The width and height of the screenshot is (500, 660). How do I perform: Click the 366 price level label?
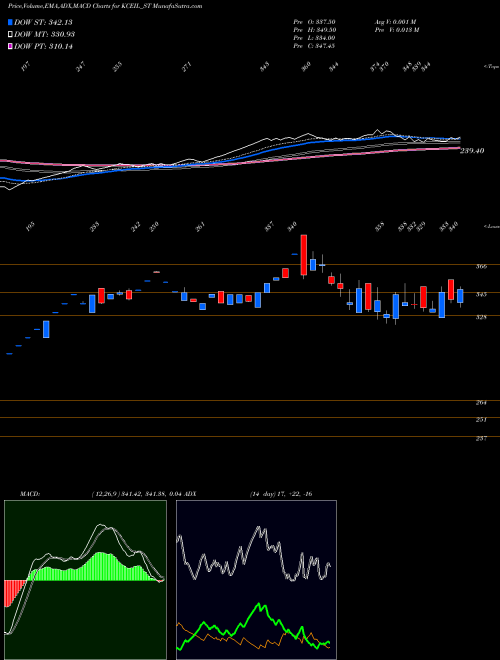click(x=481, y=266)
